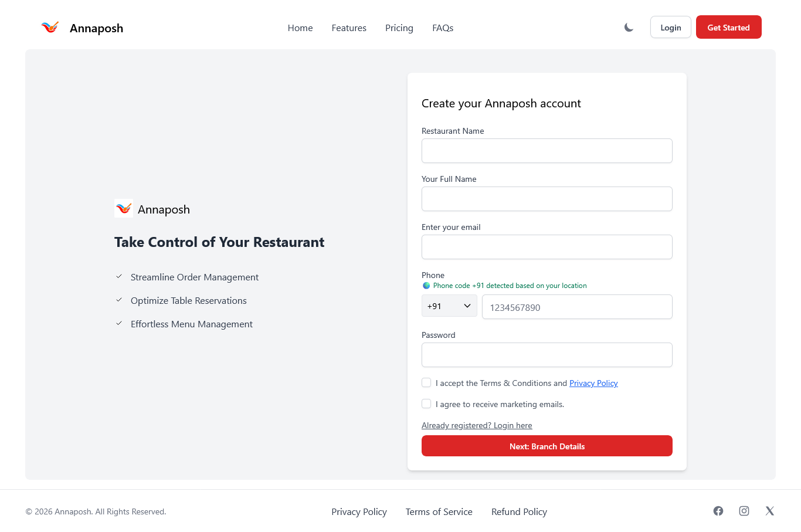Click the Annaposh logo in the header
Screen dimensions: 801x532
[x=50, y=27]
